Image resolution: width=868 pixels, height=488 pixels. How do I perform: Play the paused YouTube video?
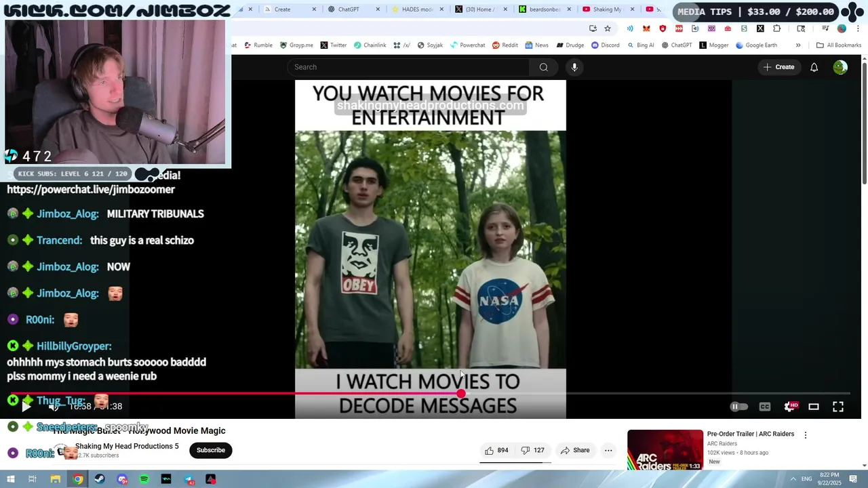(x=26, y=407)
